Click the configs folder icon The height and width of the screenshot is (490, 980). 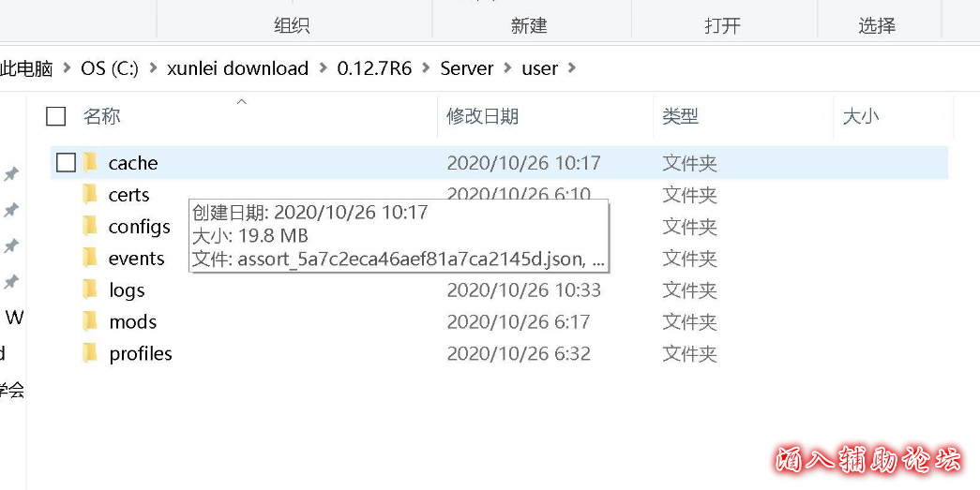(x=90, y=227)
